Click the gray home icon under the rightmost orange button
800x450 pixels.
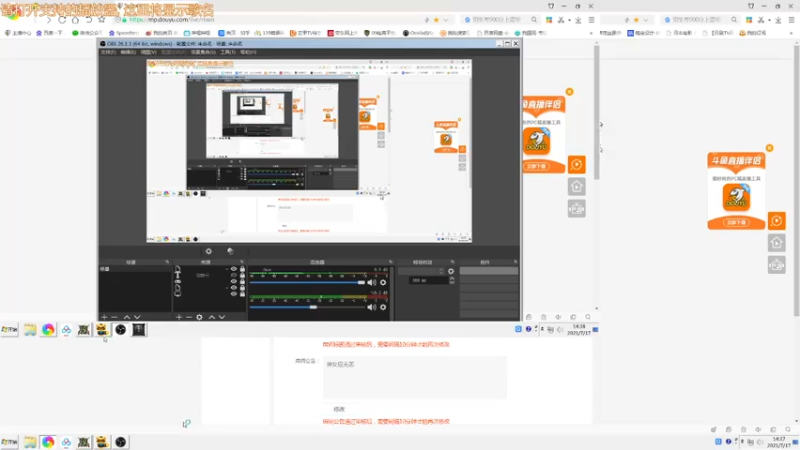point(777,243)
